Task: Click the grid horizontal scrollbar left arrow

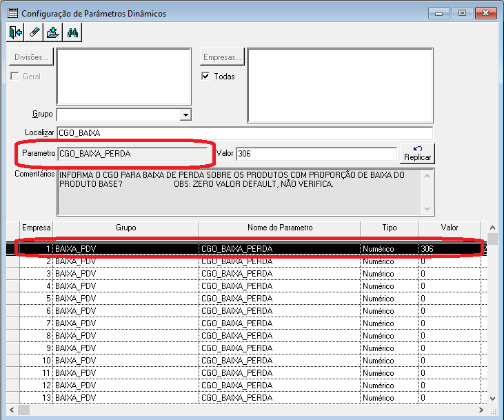Action: point(12,410)
